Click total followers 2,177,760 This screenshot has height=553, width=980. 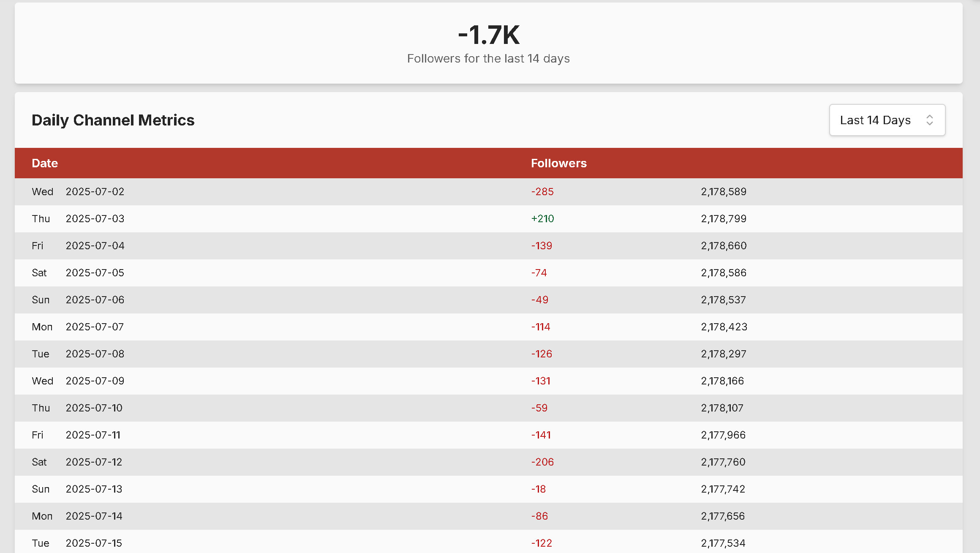723,462
